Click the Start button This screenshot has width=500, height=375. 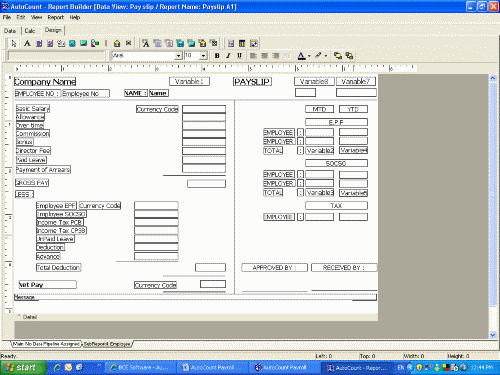click(23, 367)
